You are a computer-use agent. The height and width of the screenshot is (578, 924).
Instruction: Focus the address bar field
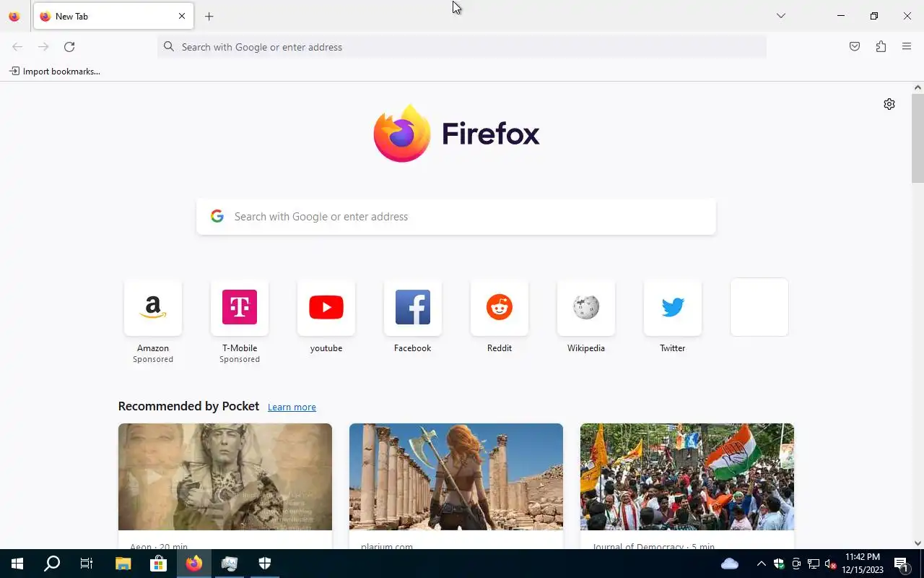click(462, 47)
